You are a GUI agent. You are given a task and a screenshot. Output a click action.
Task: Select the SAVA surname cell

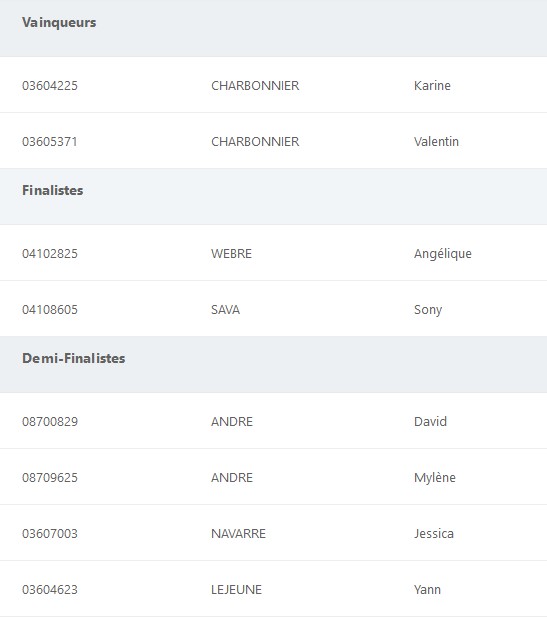point(225,310)
